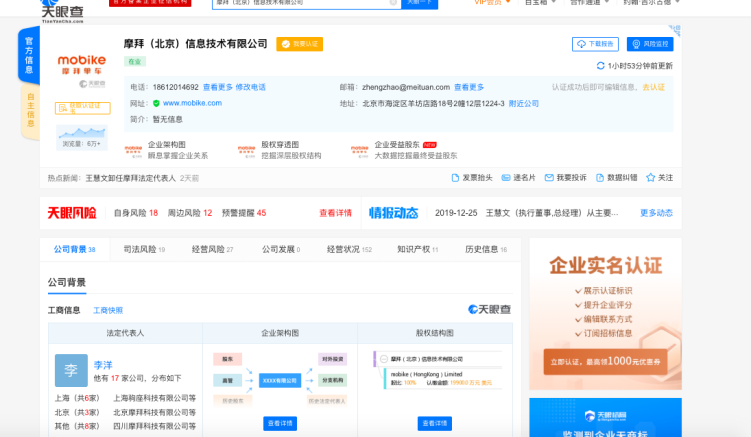Image resolution: width=751 pixels, height=437 pixels.
Task: Open the 企业受益股东 feature icon
Action: click(360, 150)
